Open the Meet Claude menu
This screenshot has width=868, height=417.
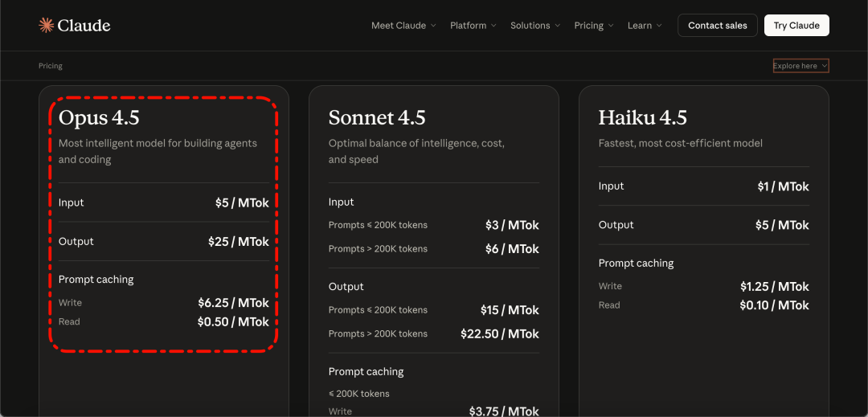point(403,26)
